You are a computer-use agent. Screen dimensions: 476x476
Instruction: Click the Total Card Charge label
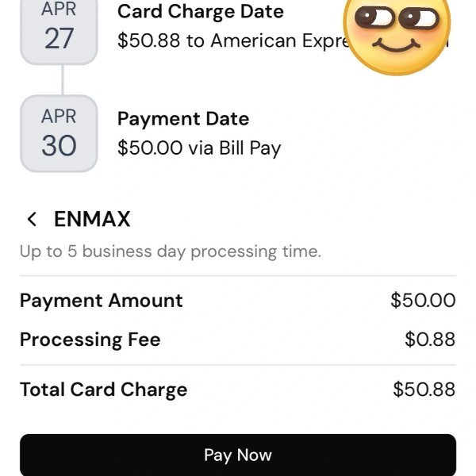[x=104, y=390]
